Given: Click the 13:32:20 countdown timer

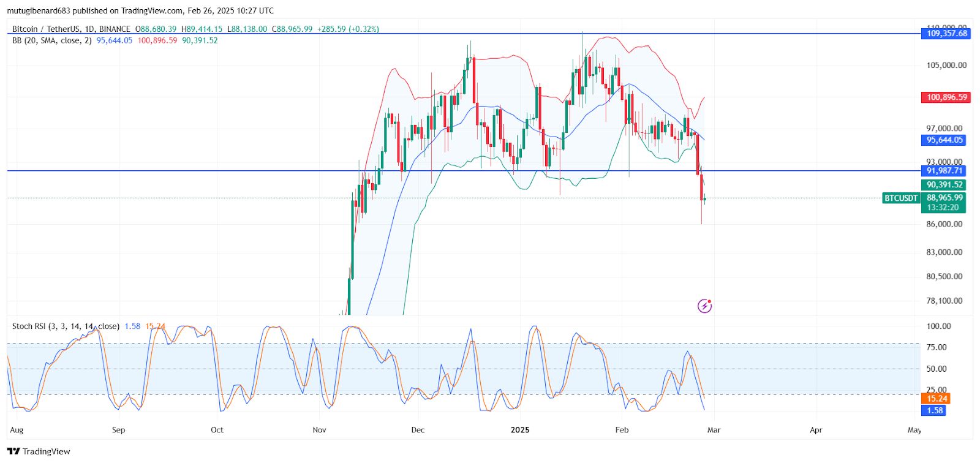Looking at the screenshot, I should point(944,208).
